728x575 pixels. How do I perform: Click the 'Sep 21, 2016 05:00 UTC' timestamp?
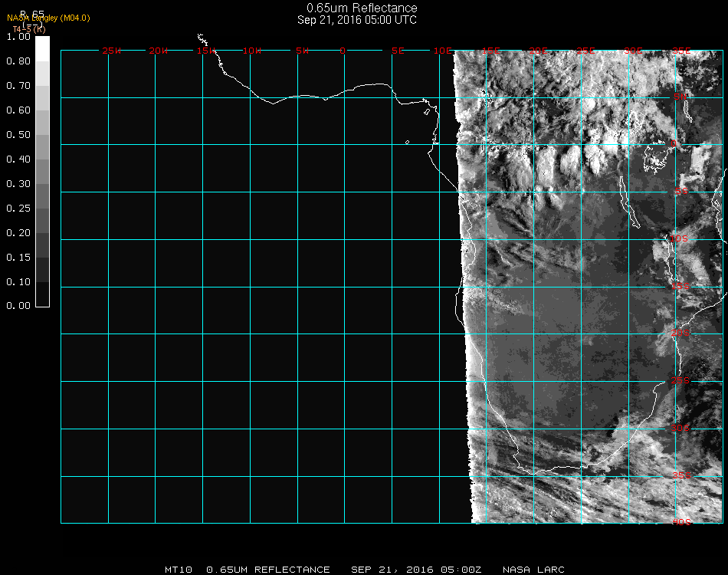[x=357, y=20]
